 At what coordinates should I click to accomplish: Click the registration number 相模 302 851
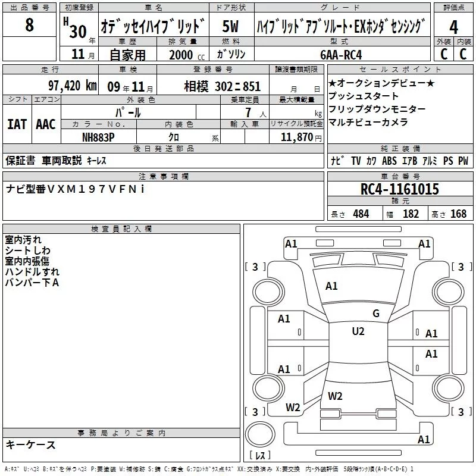222,87
